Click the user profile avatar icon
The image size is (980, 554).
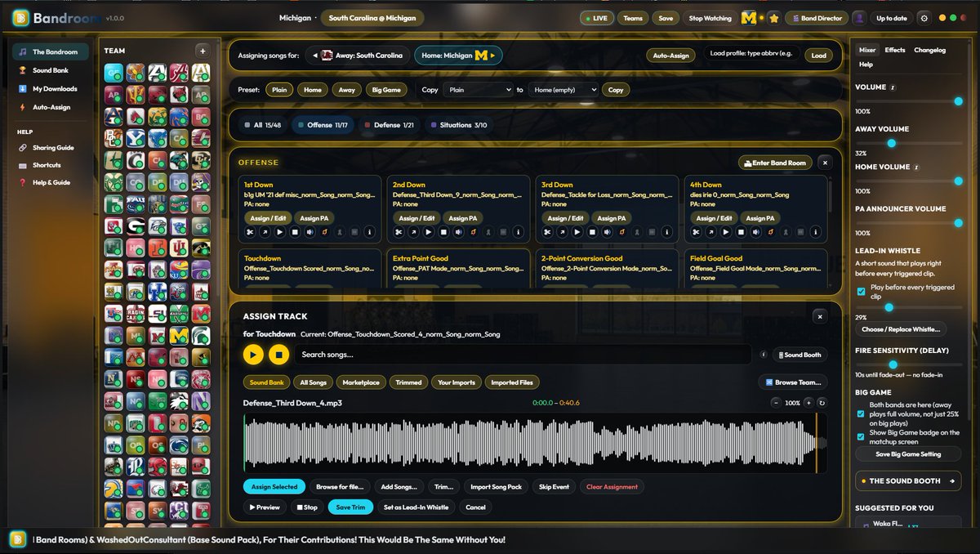click(859, 18)
